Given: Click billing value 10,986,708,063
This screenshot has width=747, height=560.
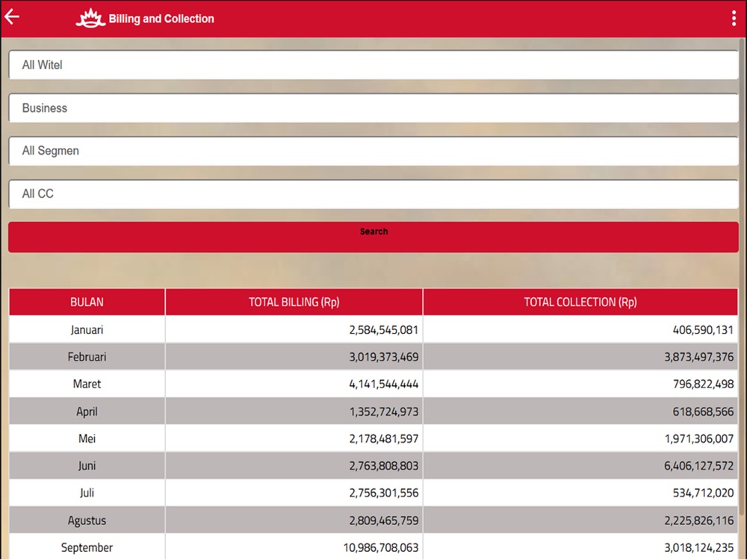Looking at the screenshot, I should [x=381, y=547].
